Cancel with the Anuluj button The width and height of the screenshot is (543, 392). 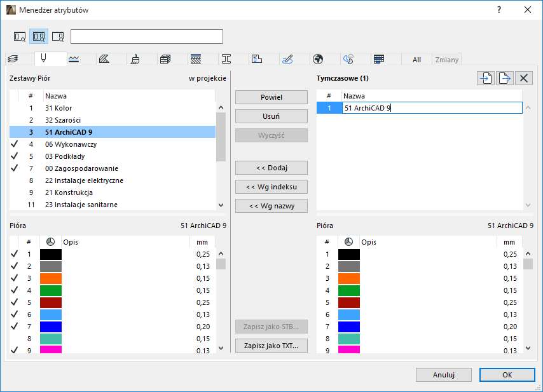click(444, 375)
